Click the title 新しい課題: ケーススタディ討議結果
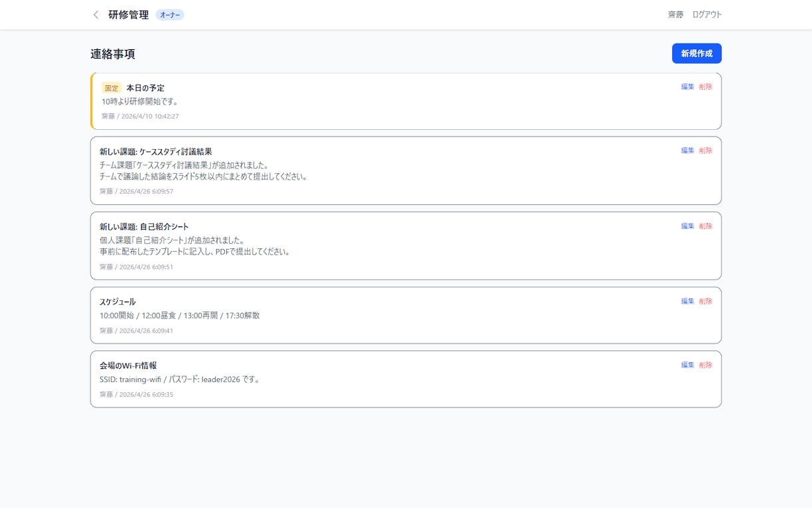 click(x=156, y=152)
